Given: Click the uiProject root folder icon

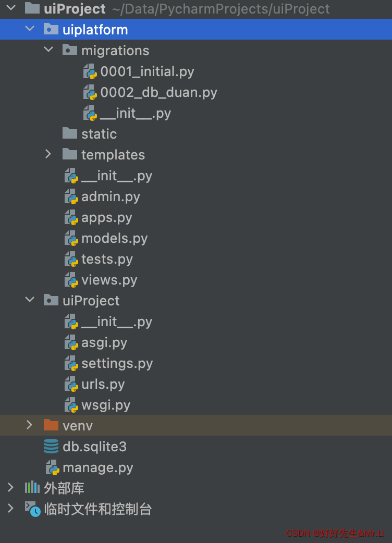Looking at the screenshot, I should (32, 8).
